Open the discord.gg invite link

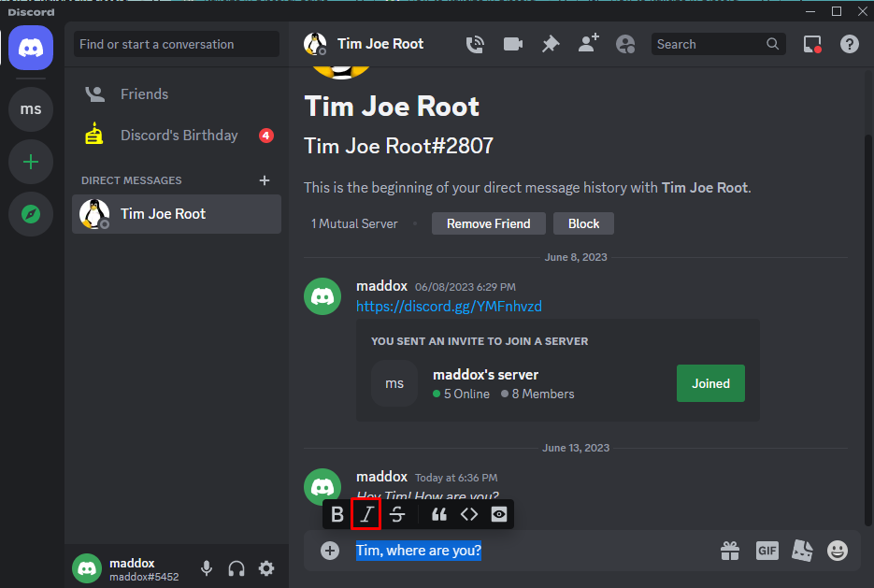[449, 307]
